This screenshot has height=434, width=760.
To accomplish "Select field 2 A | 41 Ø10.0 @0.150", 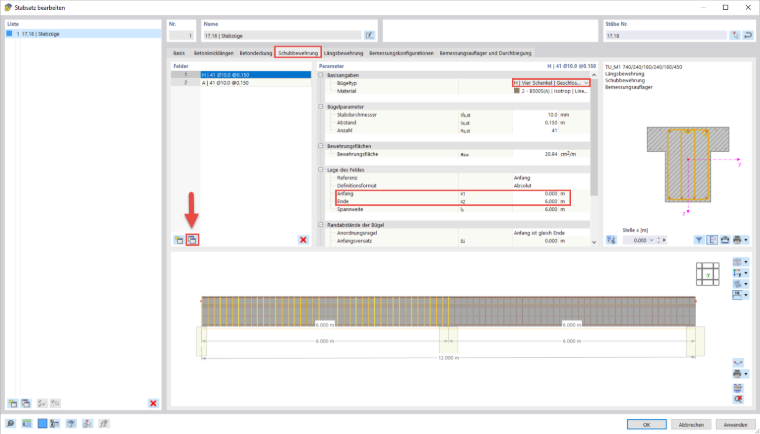I will point(241,83).
